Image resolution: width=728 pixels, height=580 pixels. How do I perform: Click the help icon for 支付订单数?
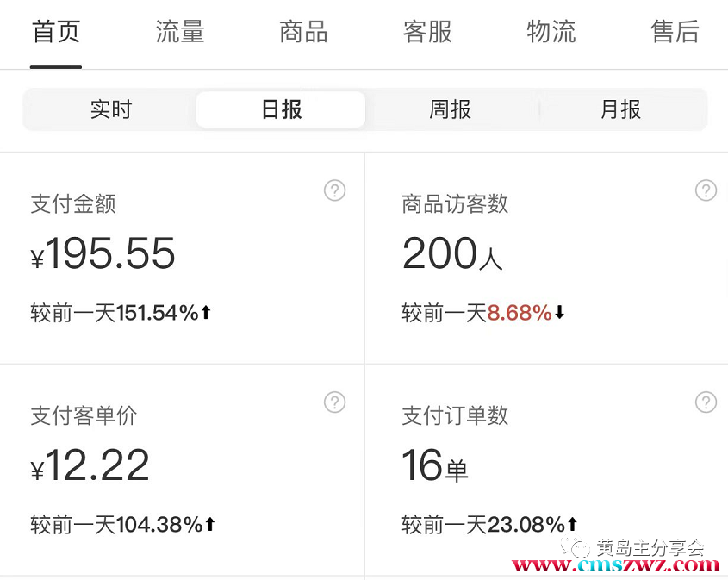click(706, 402)
